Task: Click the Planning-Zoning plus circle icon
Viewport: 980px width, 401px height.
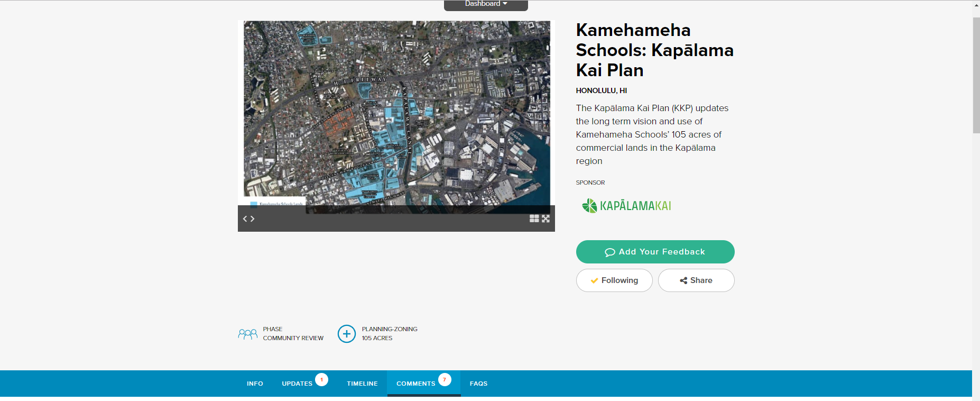Action: tap(347, 334)
